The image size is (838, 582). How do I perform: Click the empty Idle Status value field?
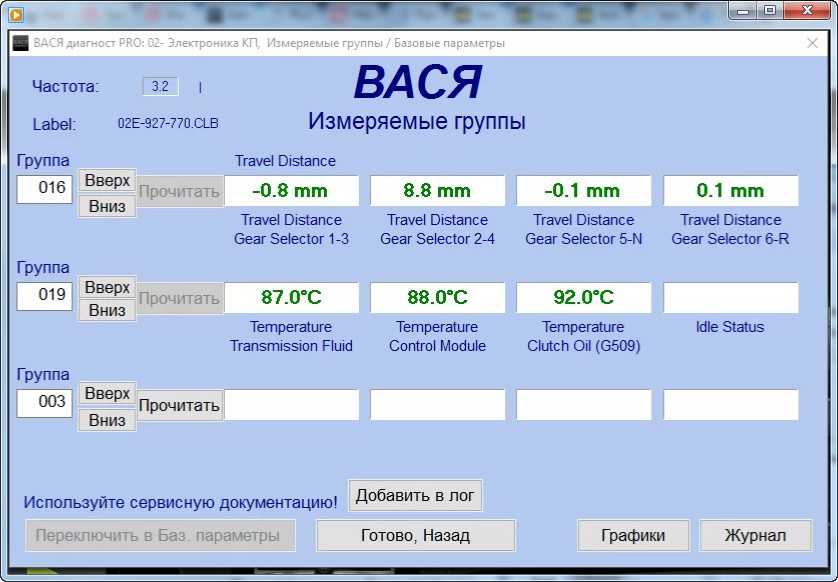coord(731,298)
